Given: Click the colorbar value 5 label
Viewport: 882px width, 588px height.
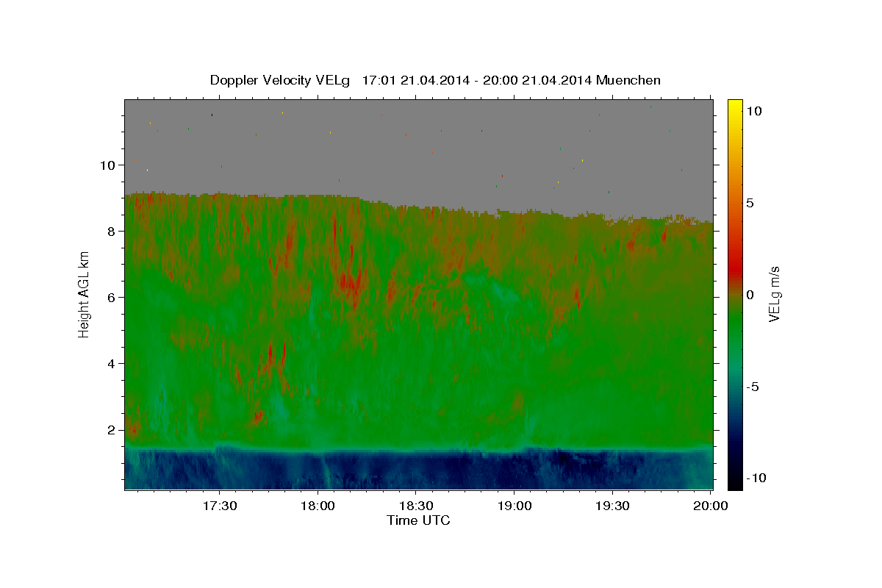Looking at the screenshot, I should point(750,202).
